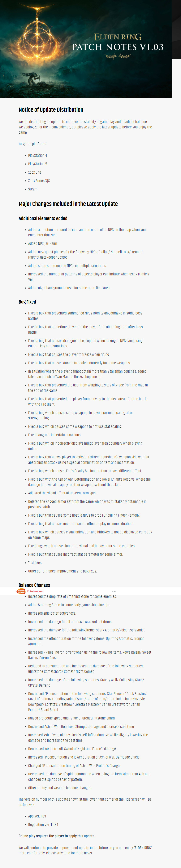Select the Xbox Series X|S entry

coord(39,181)
